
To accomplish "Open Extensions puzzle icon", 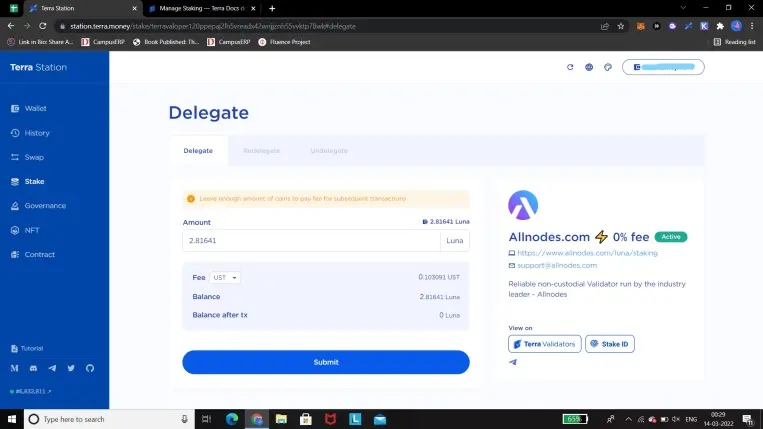I will click(720, 26).
